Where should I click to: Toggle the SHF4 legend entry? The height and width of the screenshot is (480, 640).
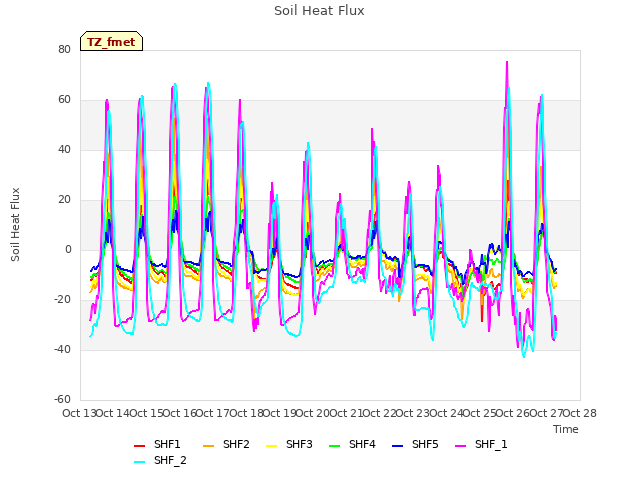click(x=352, y=444)
